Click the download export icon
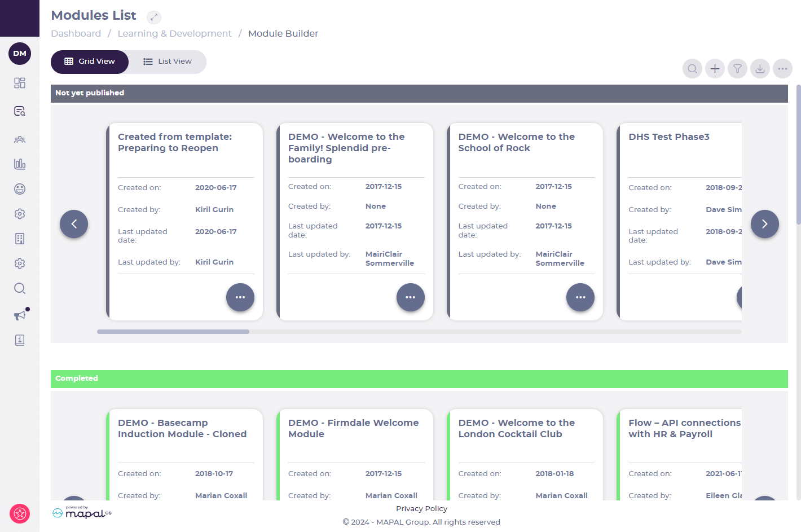This screenshot has width=801, height=532. click(760, 69)
